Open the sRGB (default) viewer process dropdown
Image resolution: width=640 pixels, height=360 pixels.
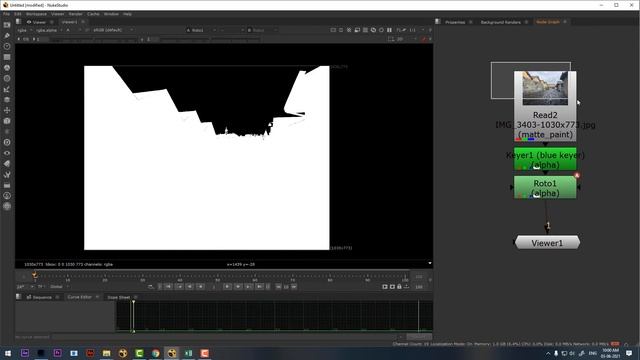[x=113, y=30]
